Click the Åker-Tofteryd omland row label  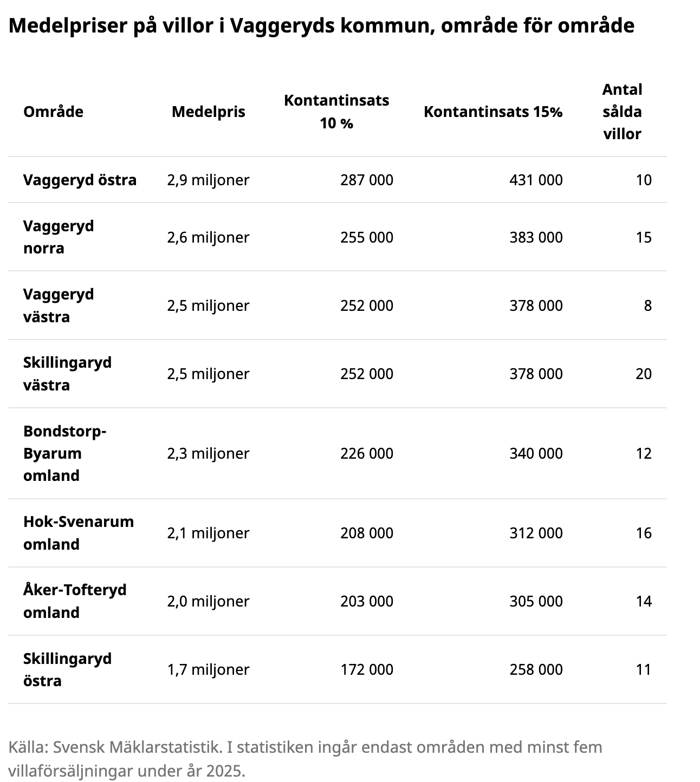tap(75, 601)
